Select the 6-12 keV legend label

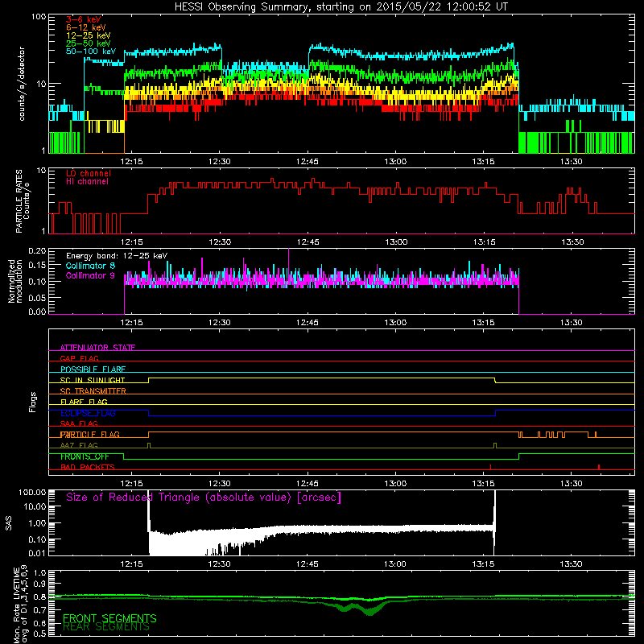click(86, 27)
